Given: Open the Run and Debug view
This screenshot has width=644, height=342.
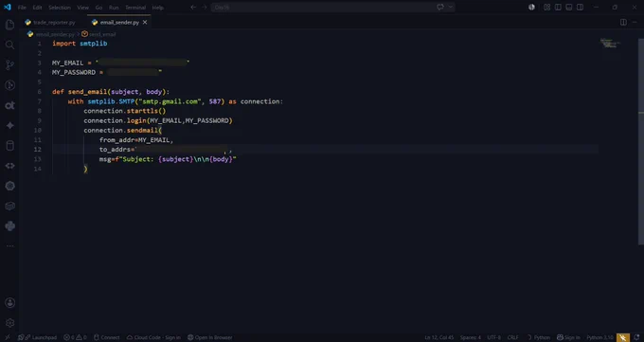Looking at the screenshot, I should 9,85.
